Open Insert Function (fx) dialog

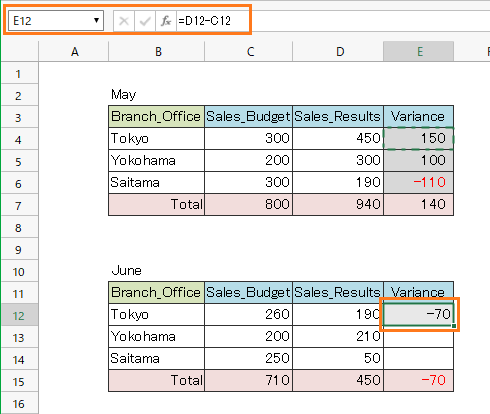click(166, 21)
